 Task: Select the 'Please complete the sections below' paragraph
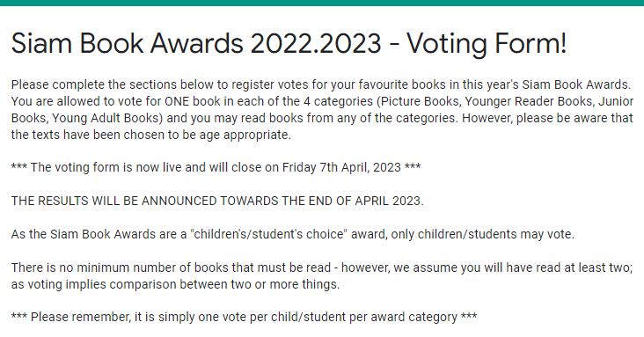(x=322, y=110)
